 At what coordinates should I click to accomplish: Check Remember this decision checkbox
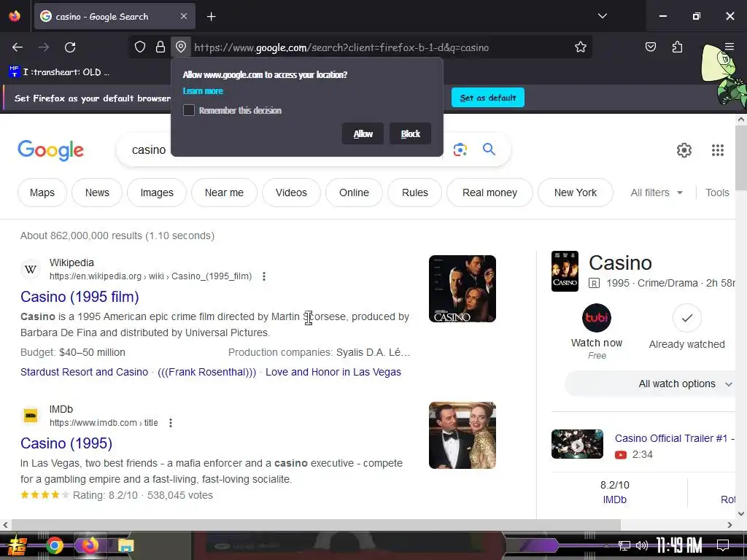pos(189,111)
